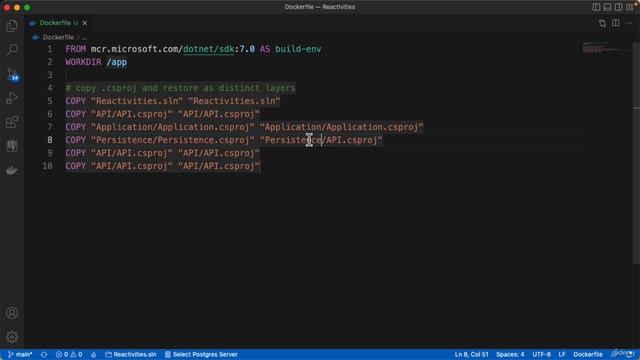Open the database icon in activity bar
This screenshot has height=360, width=640.
12,146
